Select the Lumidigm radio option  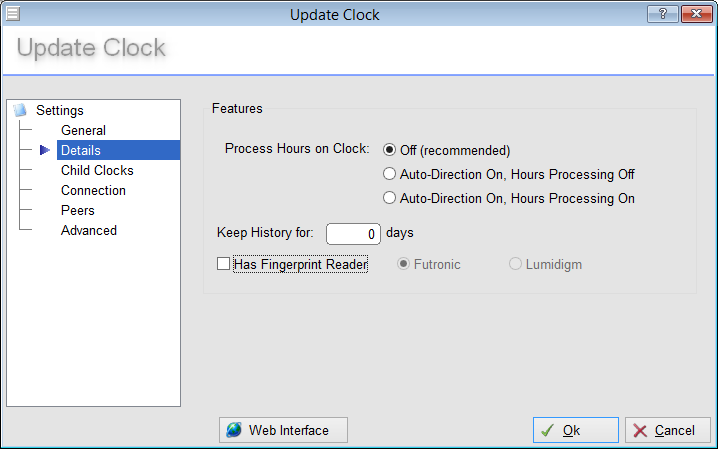[516, 265]
